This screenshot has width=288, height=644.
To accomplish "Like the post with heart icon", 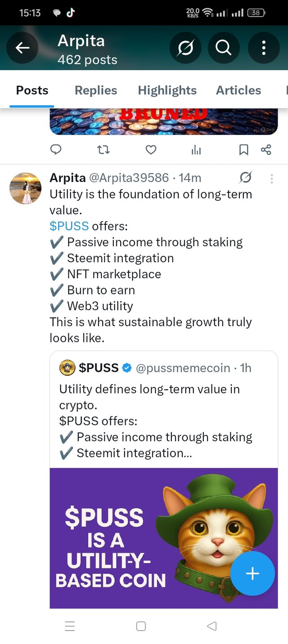I will [x=151, y=150].
